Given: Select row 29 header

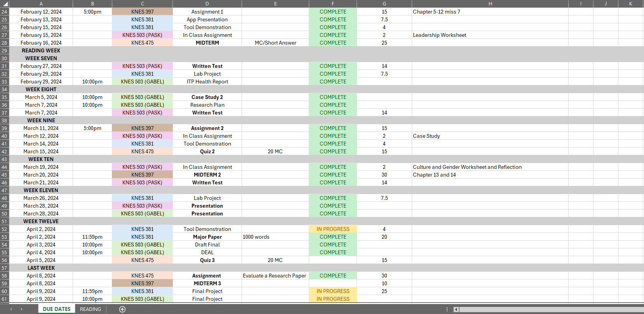Looking at the screenshot, I should click(4, 50).
